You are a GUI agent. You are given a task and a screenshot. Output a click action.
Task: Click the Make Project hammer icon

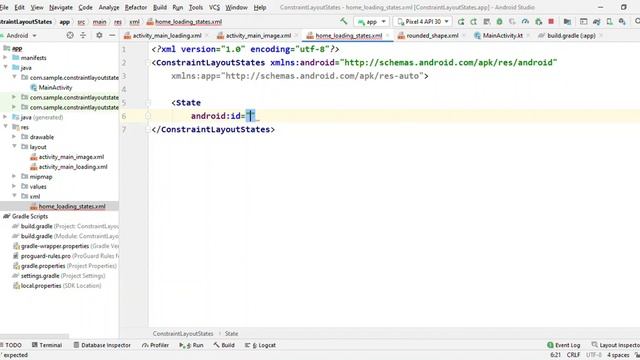pos(344,21)
